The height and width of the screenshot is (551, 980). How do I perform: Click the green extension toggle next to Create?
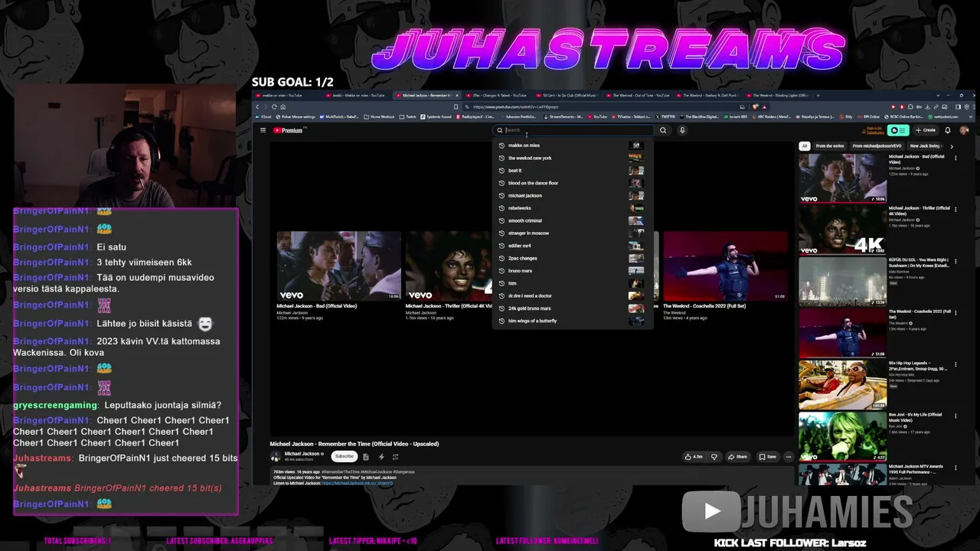coord(899,130)
